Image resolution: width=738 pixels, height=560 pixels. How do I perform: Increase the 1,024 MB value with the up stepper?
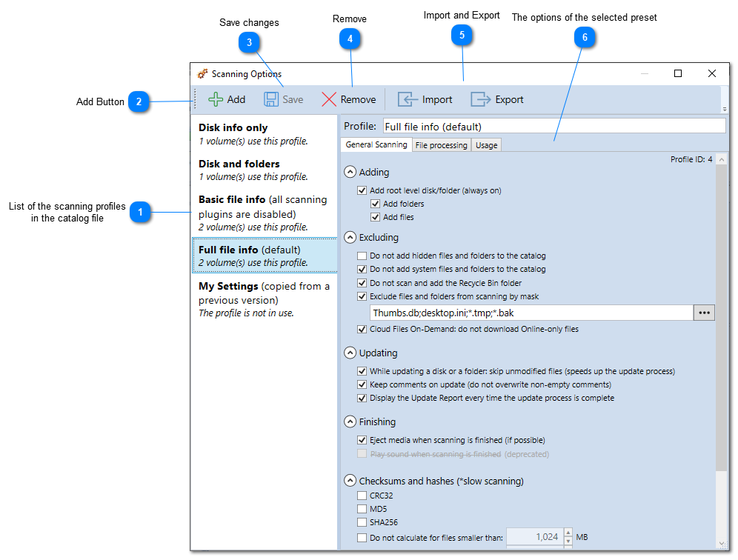click(567, 532)
